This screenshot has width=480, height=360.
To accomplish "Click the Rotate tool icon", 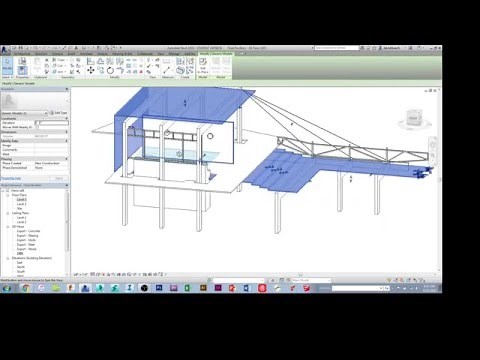I will pos(110,70).
